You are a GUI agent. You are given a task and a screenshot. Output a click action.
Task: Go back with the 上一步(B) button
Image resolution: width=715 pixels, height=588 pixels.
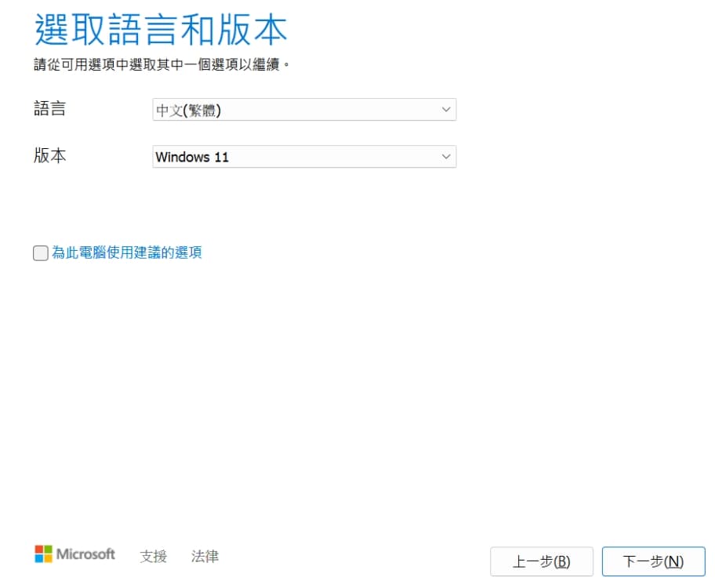coord(542,561)
